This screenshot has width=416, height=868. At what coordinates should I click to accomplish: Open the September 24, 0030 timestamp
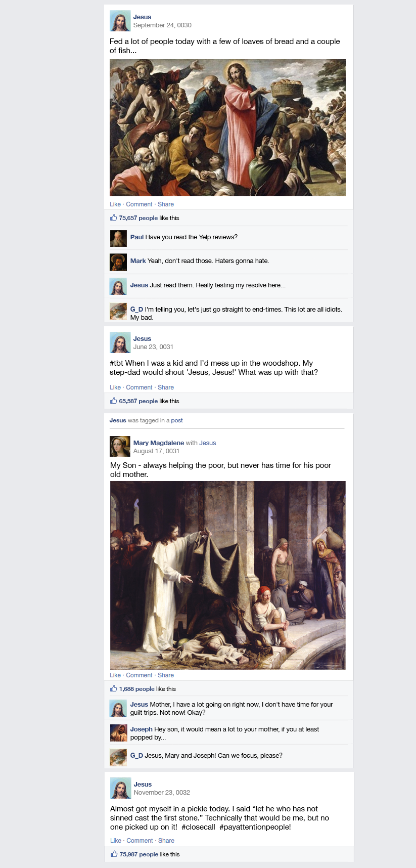click(x=162, y=25)
